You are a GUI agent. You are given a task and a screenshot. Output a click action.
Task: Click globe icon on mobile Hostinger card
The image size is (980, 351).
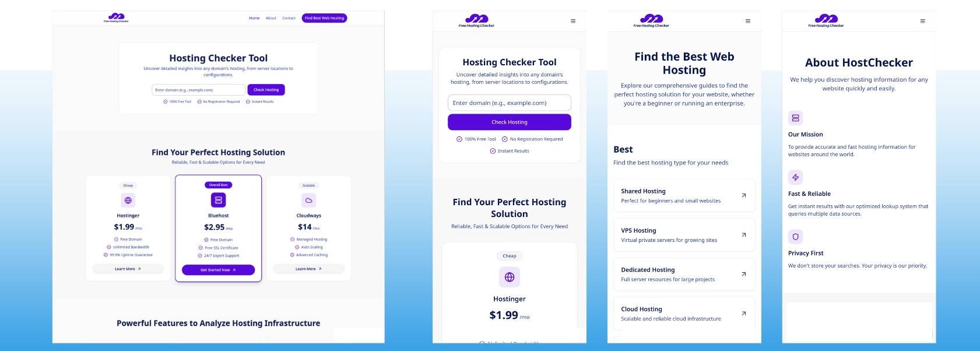tap(510, 277)
